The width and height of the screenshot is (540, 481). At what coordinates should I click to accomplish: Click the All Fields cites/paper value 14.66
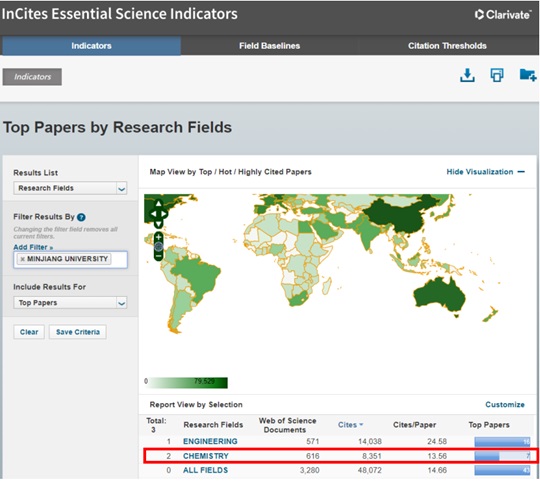click(437, 470)
